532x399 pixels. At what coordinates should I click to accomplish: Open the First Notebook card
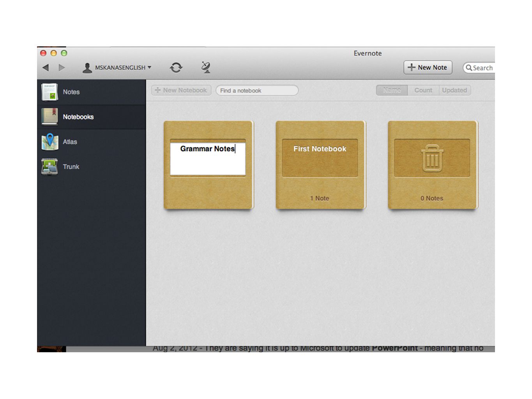(x=320, y=165)
